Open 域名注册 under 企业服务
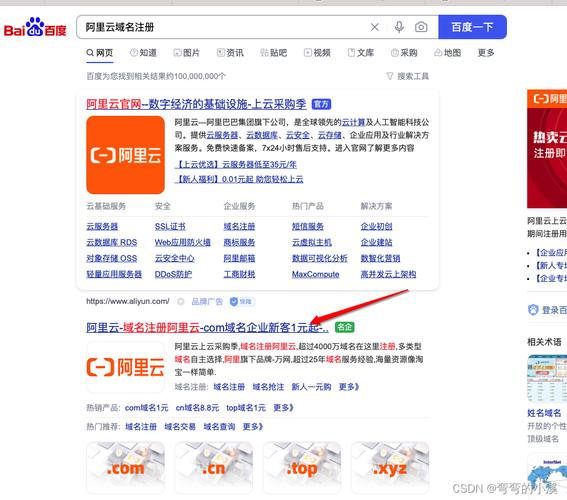Viewport: 567px width, 500px height. 239,227
